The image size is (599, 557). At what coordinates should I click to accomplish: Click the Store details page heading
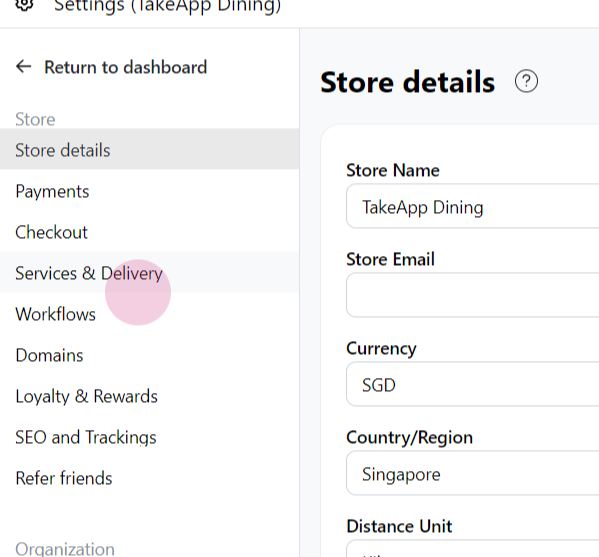click(x=408, y=82)
